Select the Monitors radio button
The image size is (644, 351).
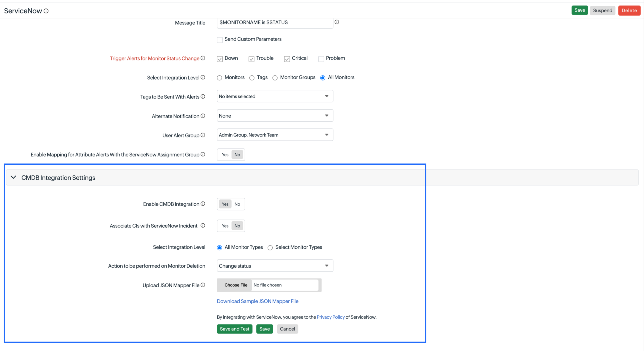point(220,78)
